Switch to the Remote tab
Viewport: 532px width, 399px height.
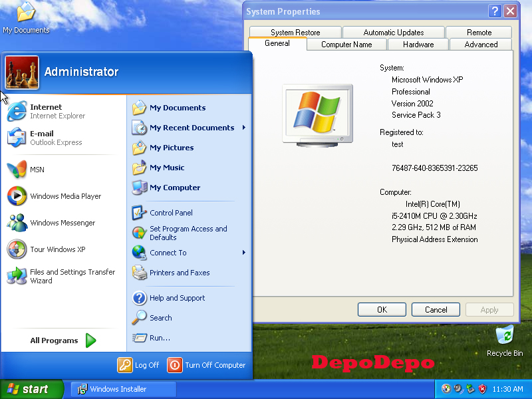click(x=479, y=32)
